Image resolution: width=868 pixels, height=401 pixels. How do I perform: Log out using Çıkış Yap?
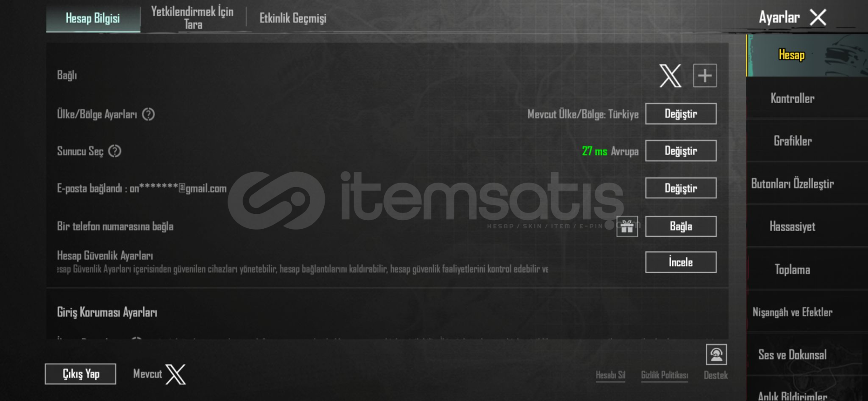tap(80, 374)
